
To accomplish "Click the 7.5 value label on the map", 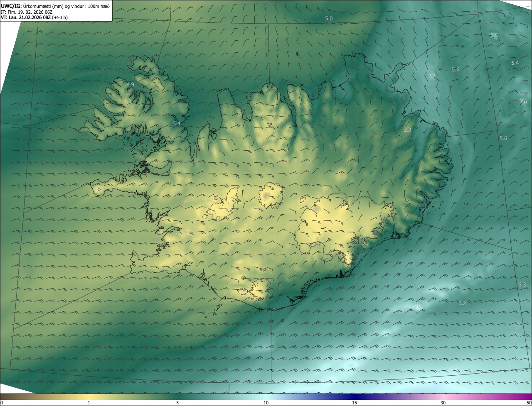I will pos(494,36).
